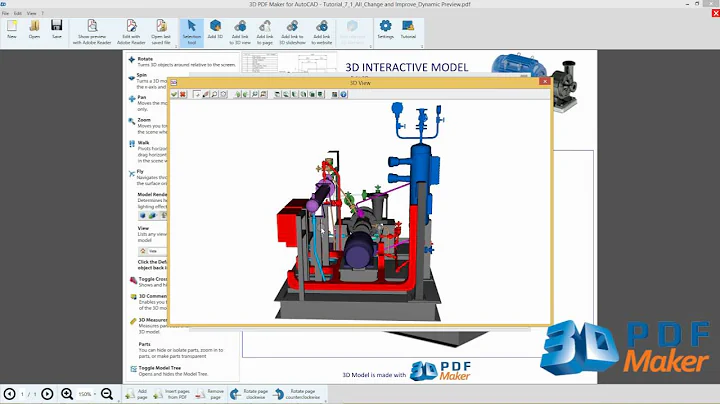Choose Edit with Adobe Reader
Screen dimensions: 720x404
click(x=131, y=32)
